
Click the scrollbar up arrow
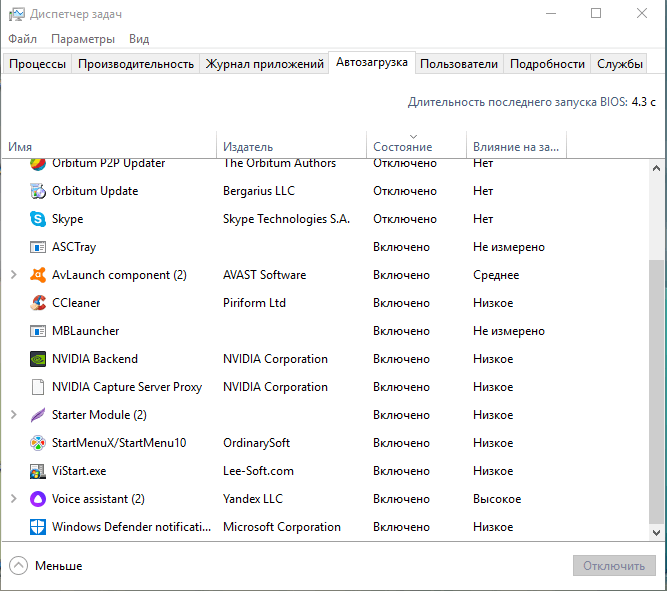coord(656,168)
